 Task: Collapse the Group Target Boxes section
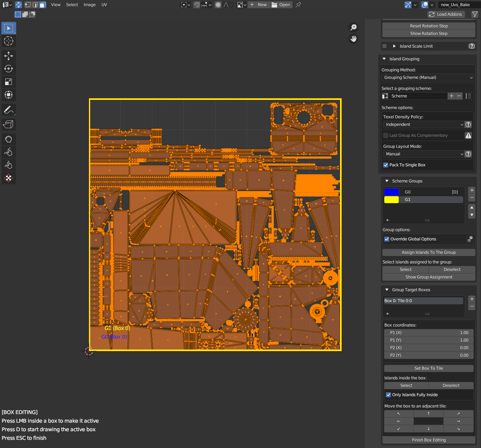[x=387, y=290]
